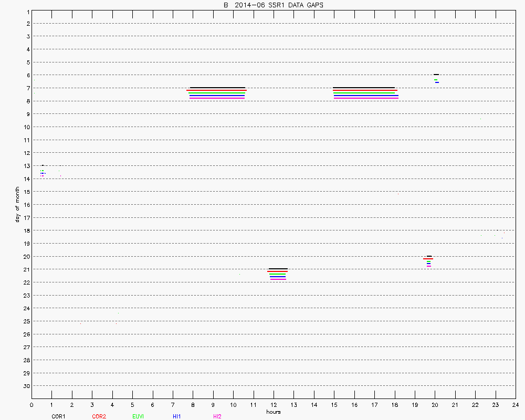Select red COR2 gap bar on day 20
Image resolution: width=525 pixels, height=420 pixels.
(428, 259)
